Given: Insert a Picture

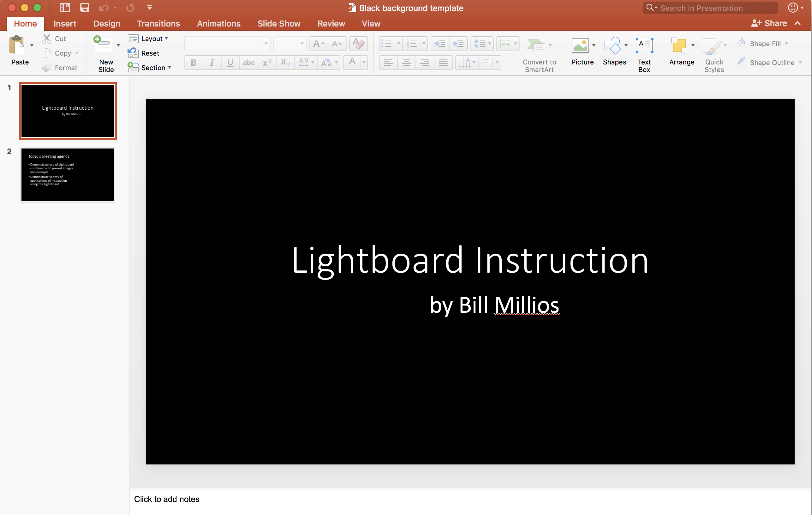Looking at the screenshot, I should (x=580, y=45).
